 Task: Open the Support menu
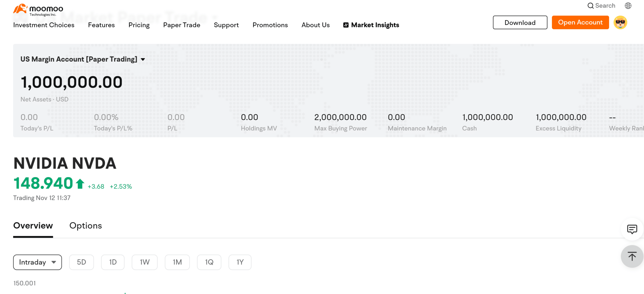pyautogui.click(x=226, y=25)
